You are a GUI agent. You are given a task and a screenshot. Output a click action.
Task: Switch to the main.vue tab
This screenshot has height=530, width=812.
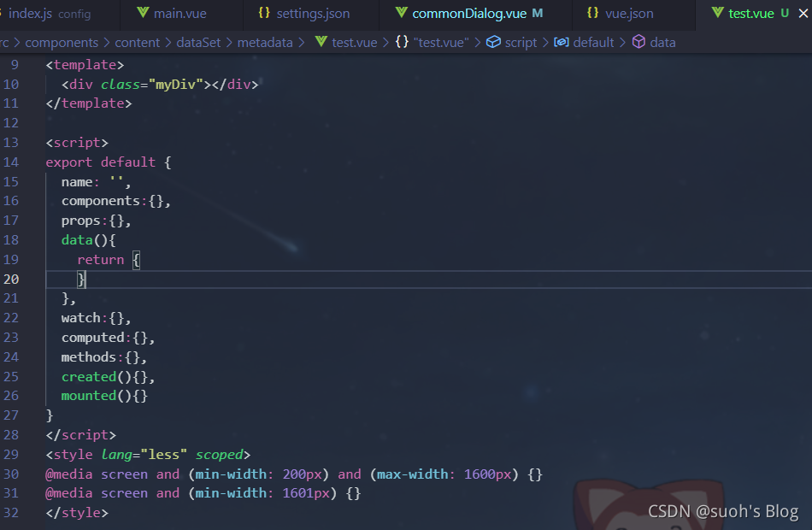tap(180, 14)
